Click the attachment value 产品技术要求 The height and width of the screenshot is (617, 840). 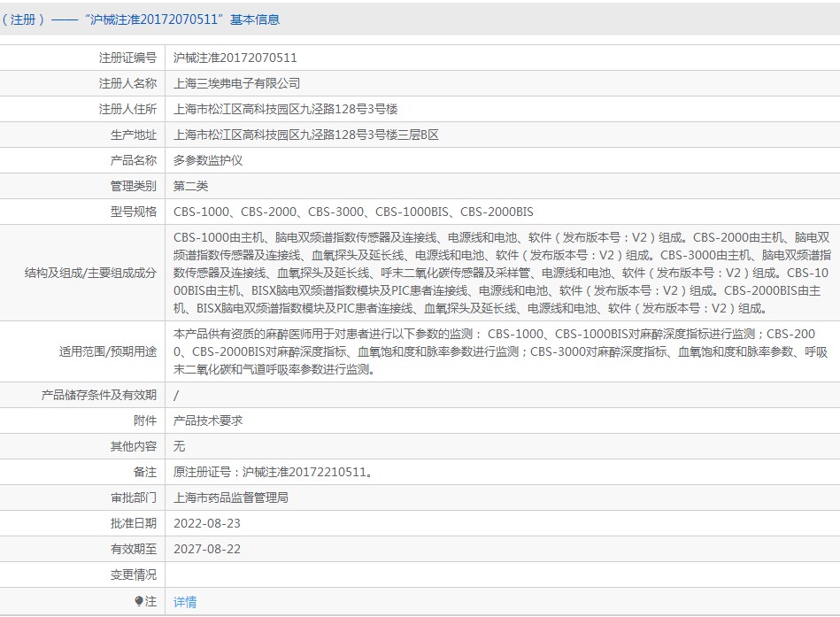208,421
